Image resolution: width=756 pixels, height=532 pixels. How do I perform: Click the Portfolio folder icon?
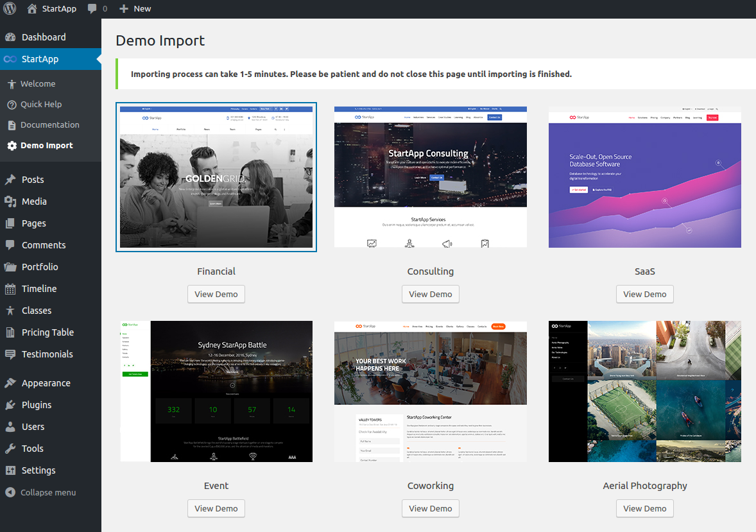10,267
